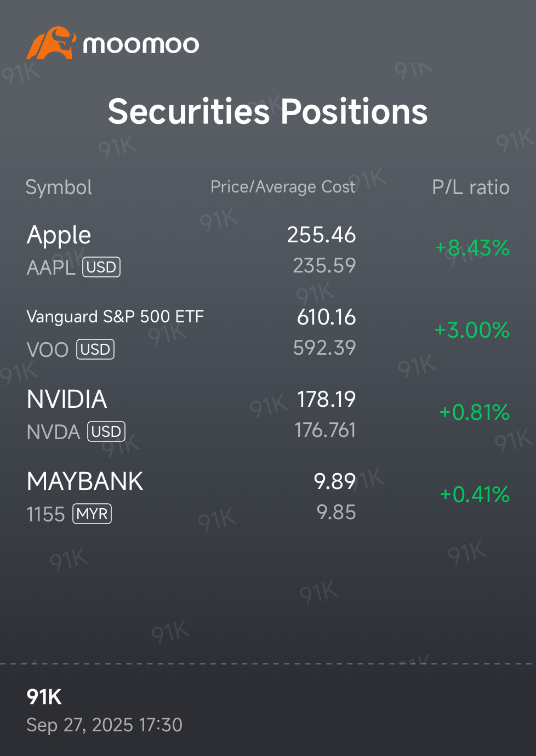Click VOO's +3.00% P/L ratio
The image size is (536, 756).
click(x=472, y=330)
